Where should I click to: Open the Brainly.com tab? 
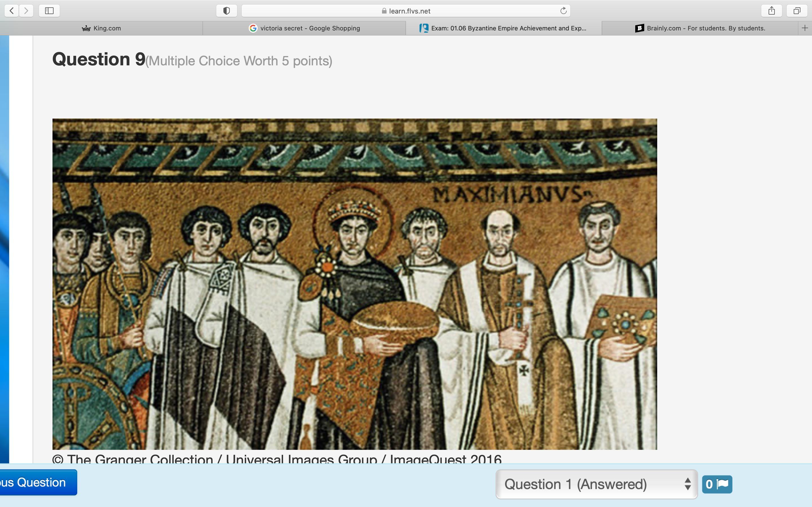point(700,28)
